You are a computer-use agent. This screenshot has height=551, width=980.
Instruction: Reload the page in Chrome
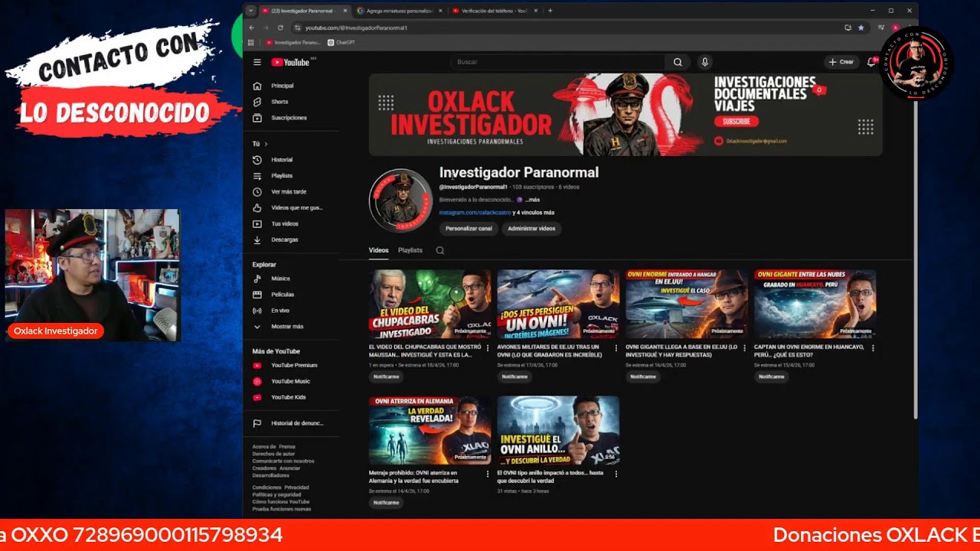coord(280,28)
